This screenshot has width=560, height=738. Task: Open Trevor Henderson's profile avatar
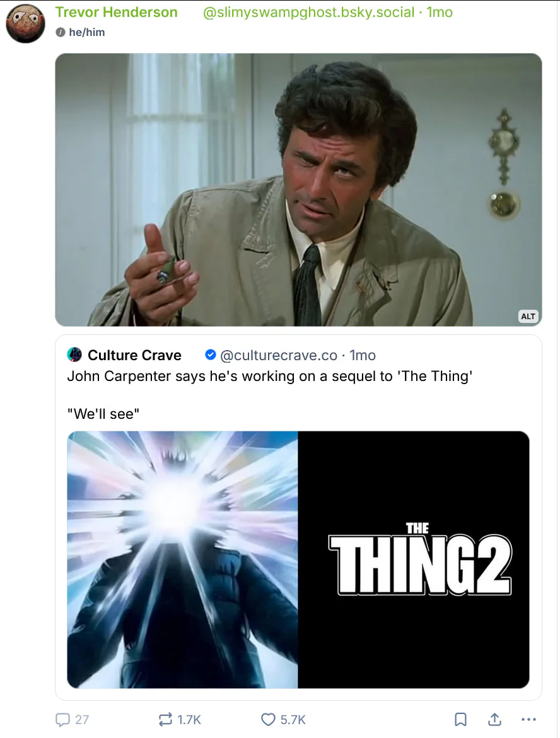coord(25,23)
